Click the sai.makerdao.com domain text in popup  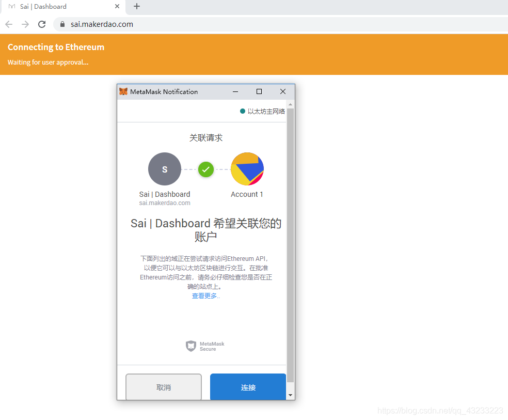click(x=165, y=203)
